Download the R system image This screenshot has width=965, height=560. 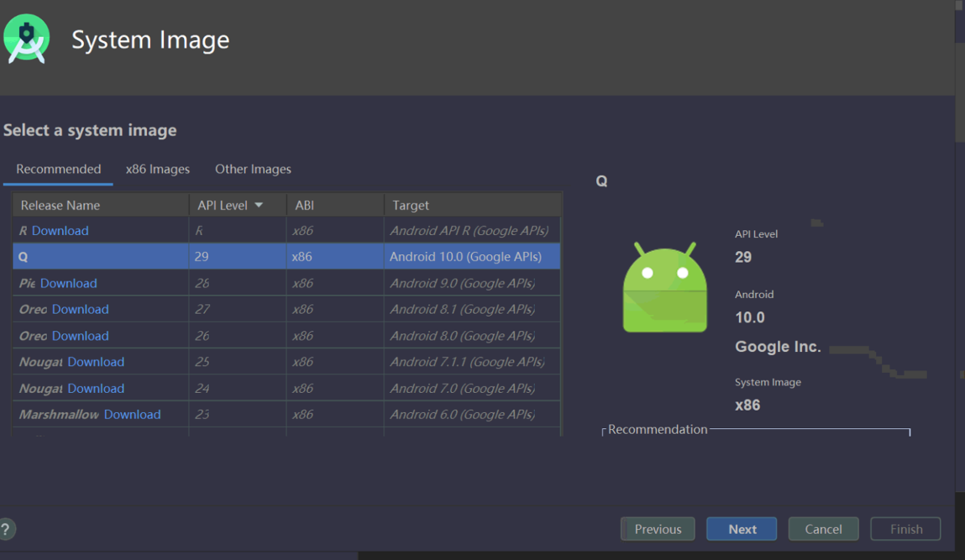(x=60, y=230)
